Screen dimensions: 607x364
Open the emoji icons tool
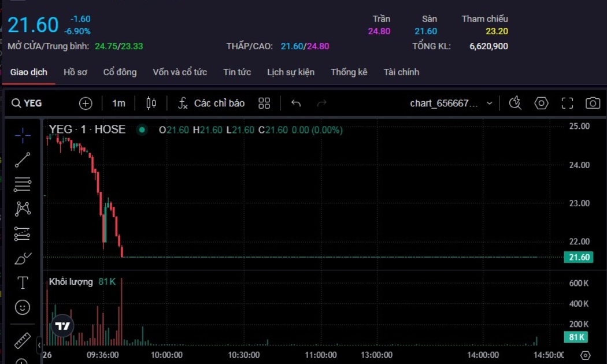[23, 307]
